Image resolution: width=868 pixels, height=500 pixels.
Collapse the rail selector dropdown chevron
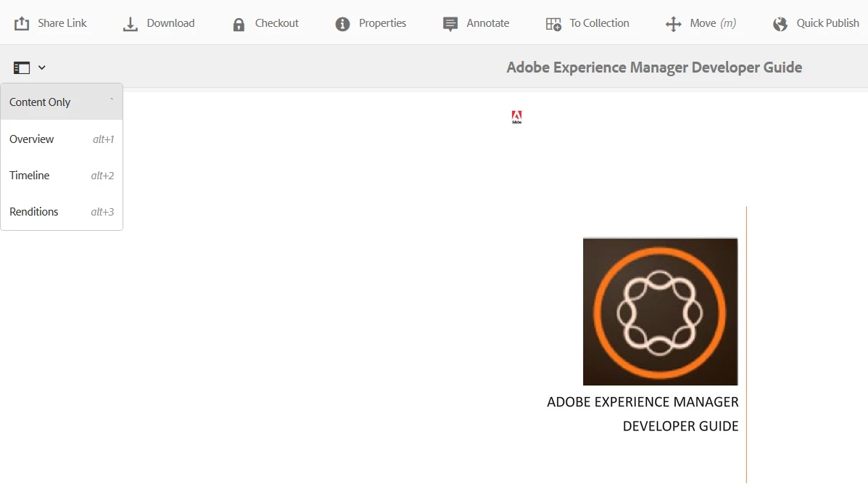click(41, 67)
